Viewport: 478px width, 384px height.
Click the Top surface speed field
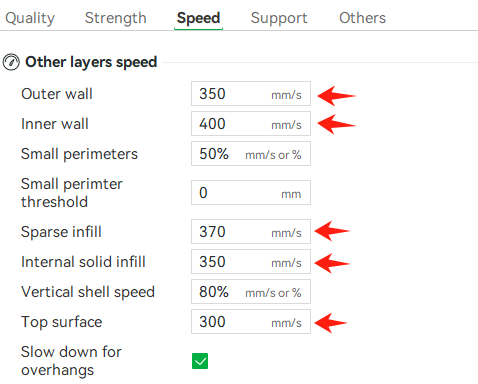(251, 322)
